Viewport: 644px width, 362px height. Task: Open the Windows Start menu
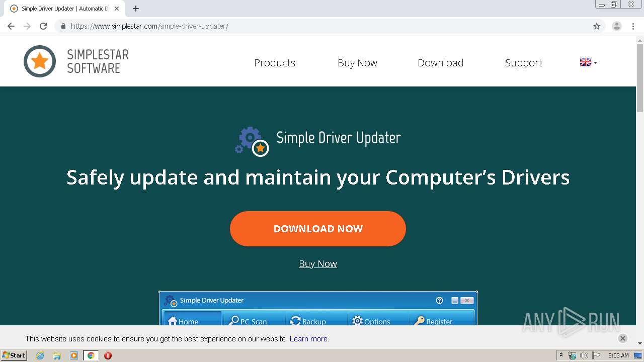(14, 355)
